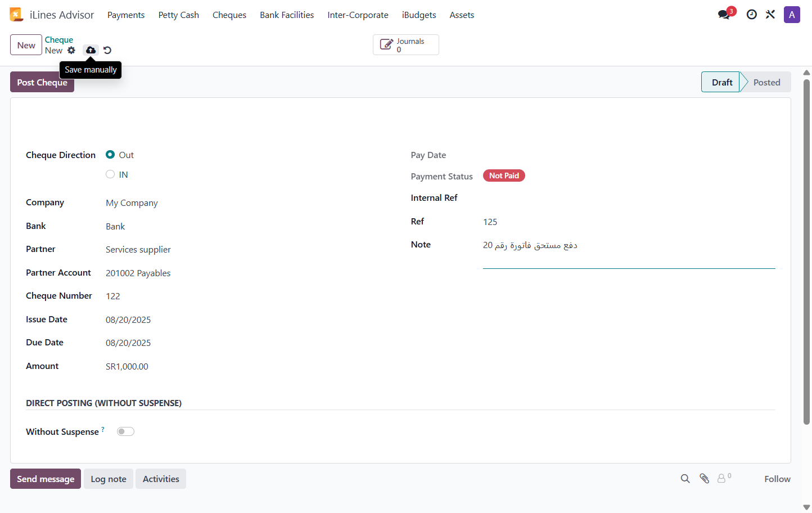Viewport: 812px width, 513px height.
Task: Save the record with the cloud icon
Action: tap(91, 50)
